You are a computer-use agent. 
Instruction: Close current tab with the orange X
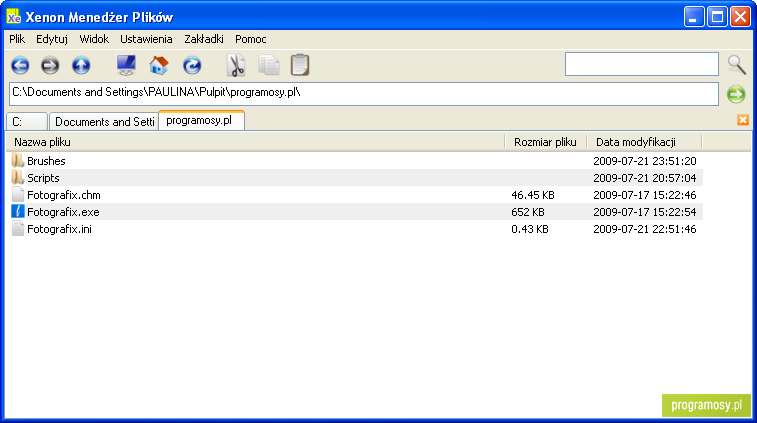pyautogui.click(x=743, y=120)
